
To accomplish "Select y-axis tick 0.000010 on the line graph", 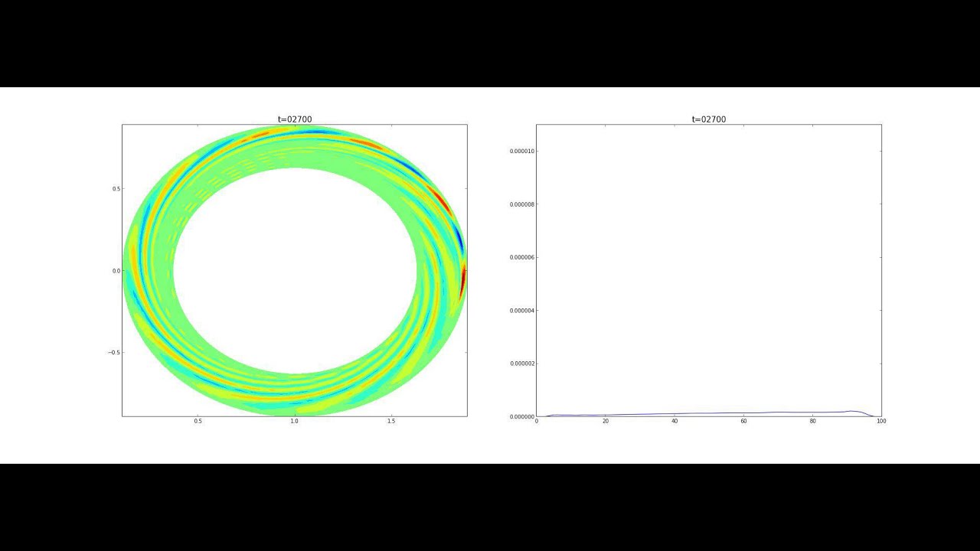I will point(523,152).
